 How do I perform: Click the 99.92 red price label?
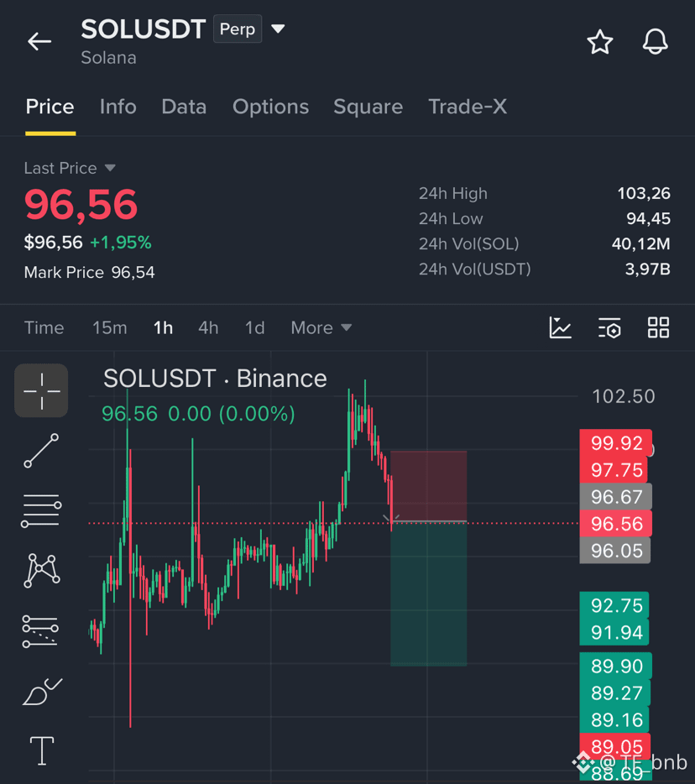616,443
